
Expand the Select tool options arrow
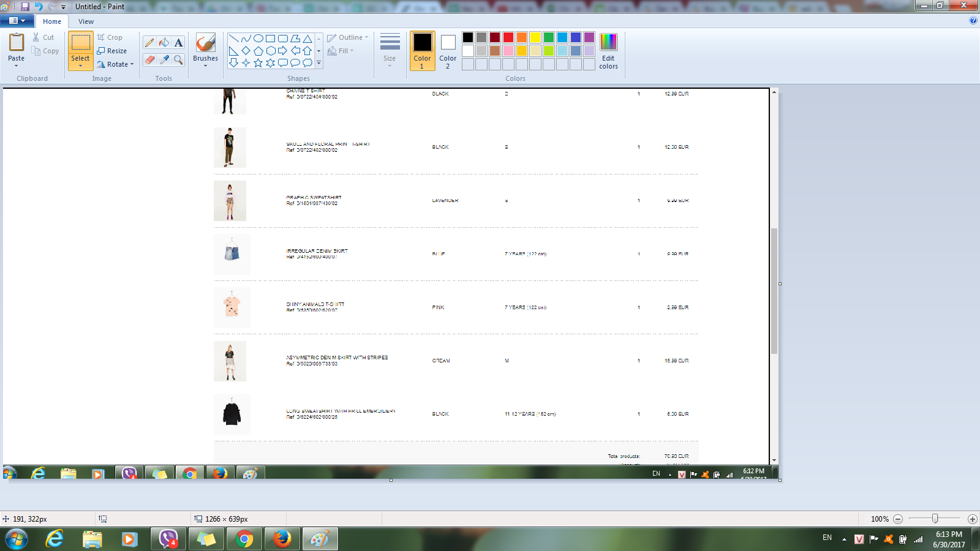80,66
